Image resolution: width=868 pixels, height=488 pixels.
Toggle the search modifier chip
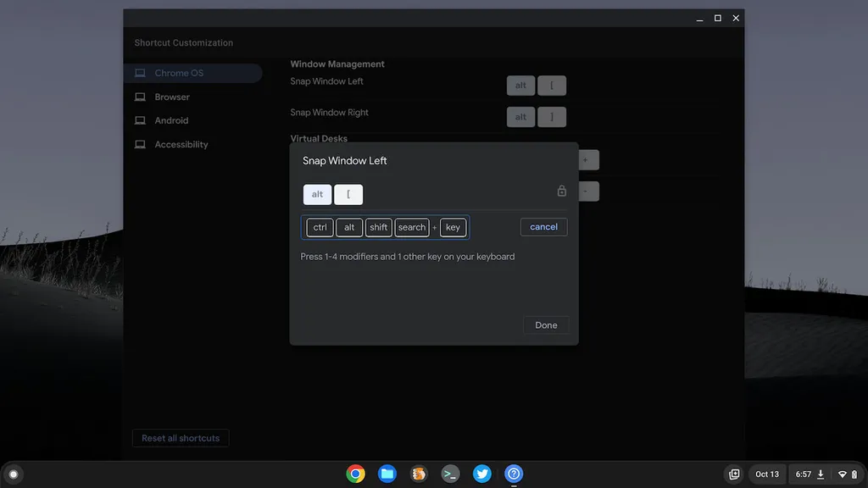[x=411, y=227]
